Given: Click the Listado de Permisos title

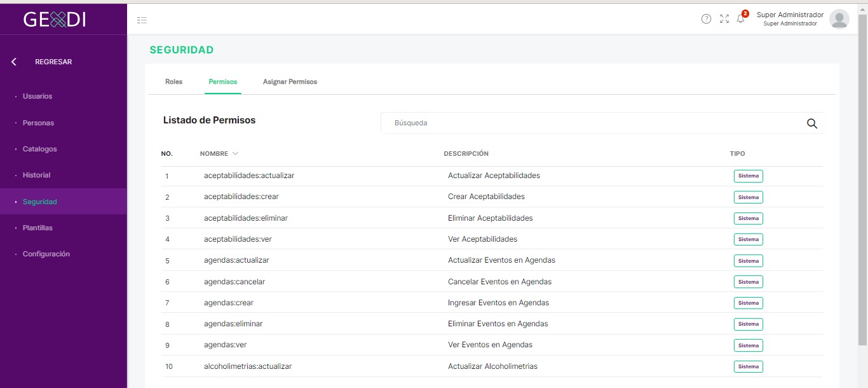Looking at the screenshot, I should 209,120.
